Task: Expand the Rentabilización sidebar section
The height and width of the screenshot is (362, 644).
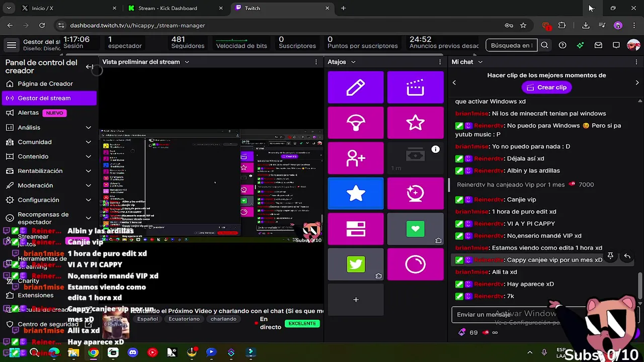Action: pos(88,171)
